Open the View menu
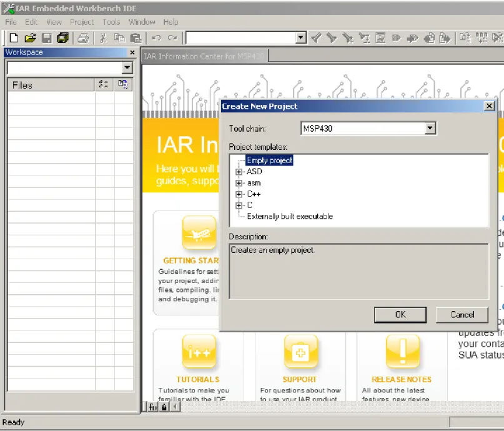The width and height of the screenshot is (504, 431). coord(54,22)
